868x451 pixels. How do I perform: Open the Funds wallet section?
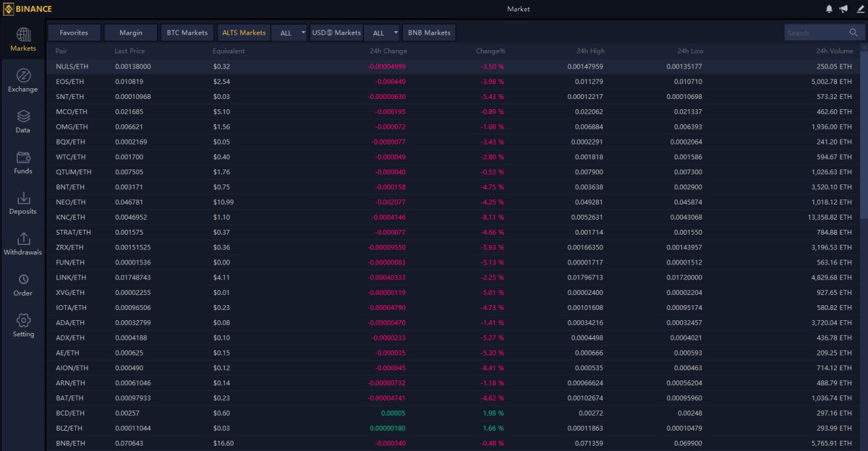(23, 162)
